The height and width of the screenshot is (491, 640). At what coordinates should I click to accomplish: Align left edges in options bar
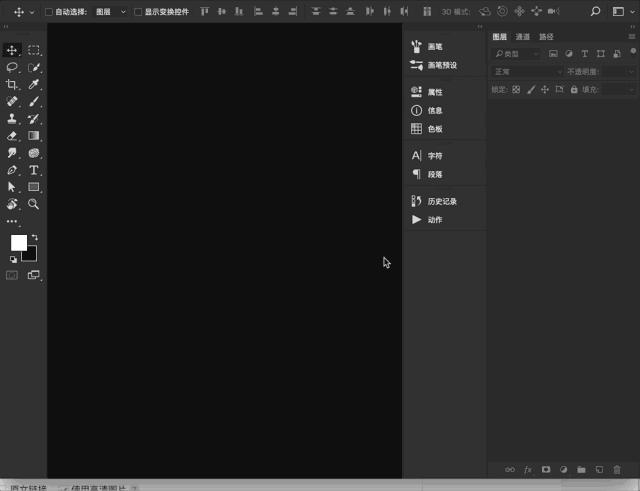(258, 11)
